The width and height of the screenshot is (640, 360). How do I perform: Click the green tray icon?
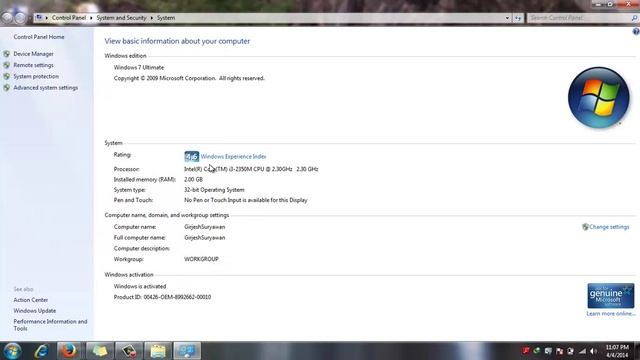click(x=537, y=351)
